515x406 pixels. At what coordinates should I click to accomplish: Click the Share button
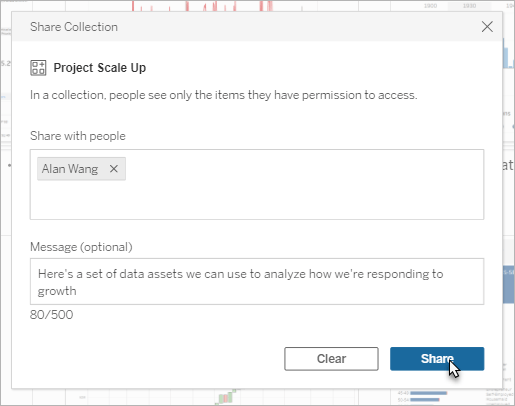pos(437,359)
